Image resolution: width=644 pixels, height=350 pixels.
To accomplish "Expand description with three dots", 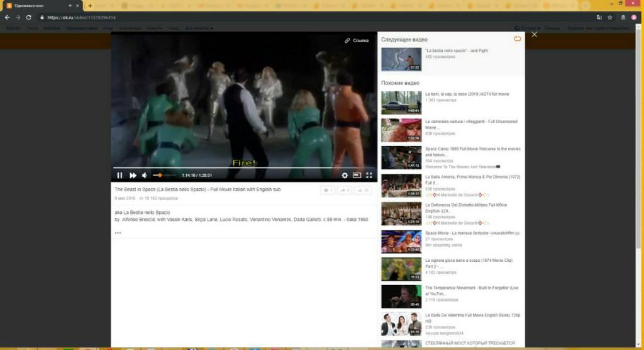I will pyautogui.click(x=118, y=234).
